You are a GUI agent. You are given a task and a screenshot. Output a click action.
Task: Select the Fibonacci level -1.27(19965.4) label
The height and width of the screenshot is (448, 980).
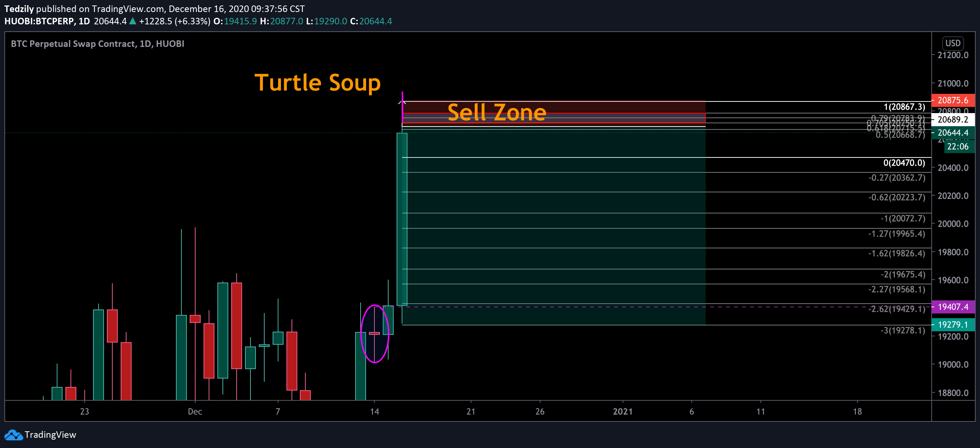pos(897,234)
